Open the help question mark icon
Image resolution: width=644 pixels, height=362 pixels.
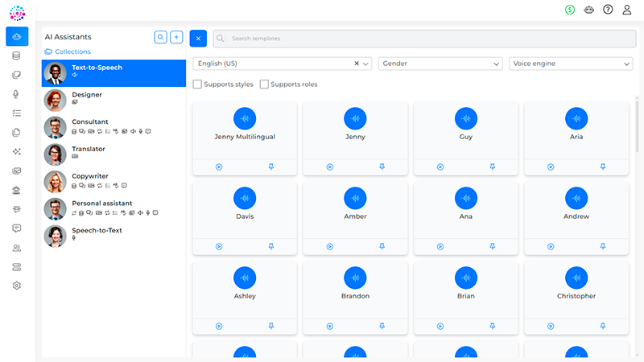point(608,10)
